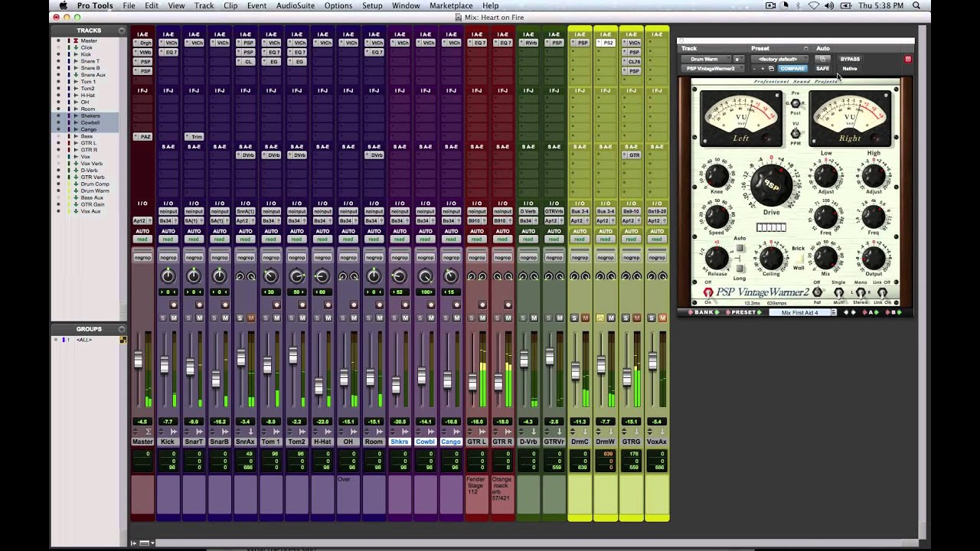This screenshot has width=980, height=551.
Task: Toggle visibility dot for Kick track
Action: (59, 54)
